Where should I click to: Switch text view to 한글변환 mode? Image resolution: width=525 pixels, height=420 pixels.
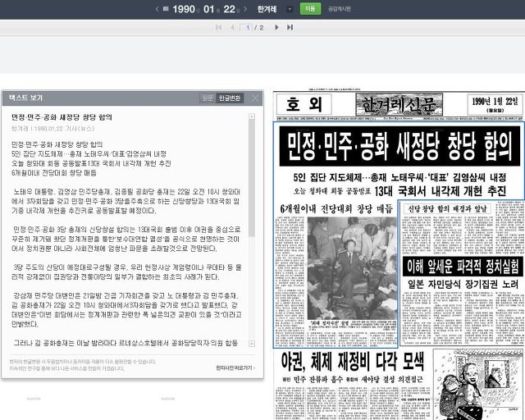(x=230, y=98)
